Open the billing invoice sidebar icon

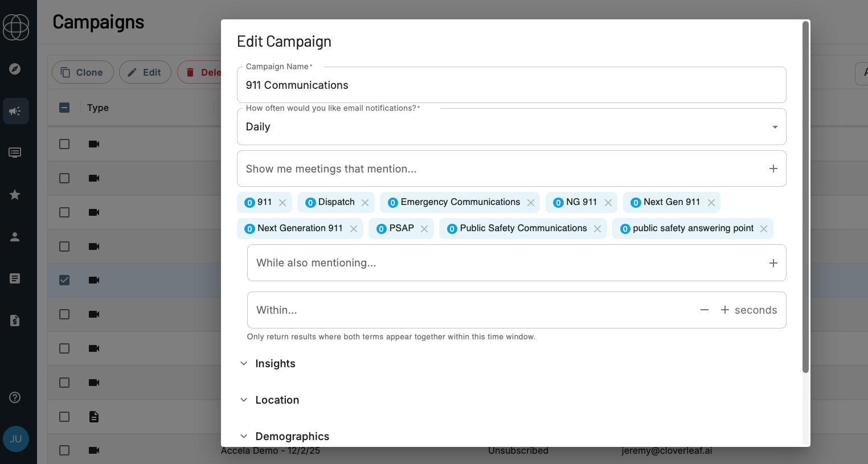click(x=15, y=321)
